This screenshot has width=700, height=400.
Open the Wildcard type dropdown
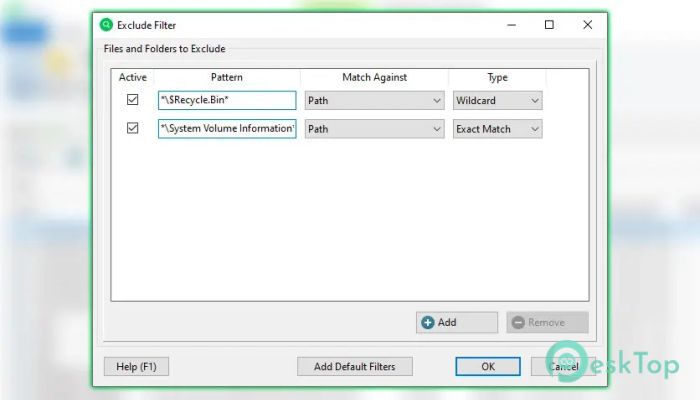(497, 100)
